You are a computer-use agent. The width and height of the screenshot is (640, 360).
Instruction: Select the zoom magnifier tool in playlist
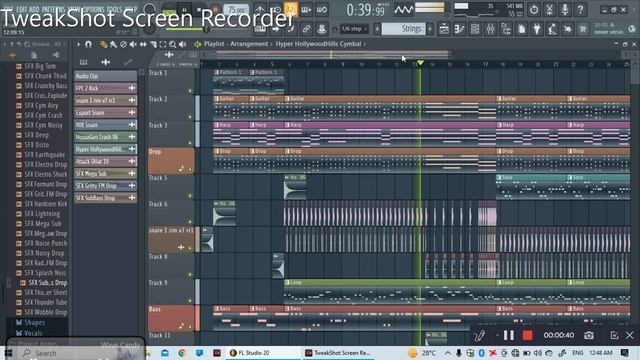(x=173, y=44)
